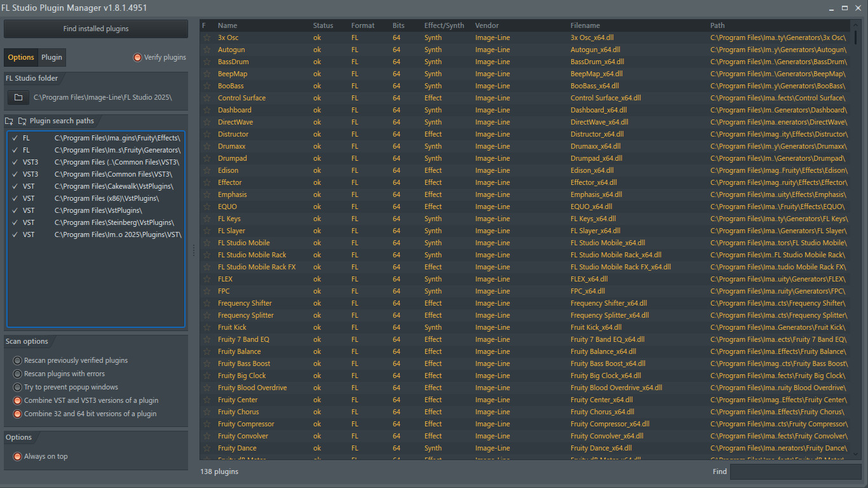Click the Fruity Dance name cell

237,448
